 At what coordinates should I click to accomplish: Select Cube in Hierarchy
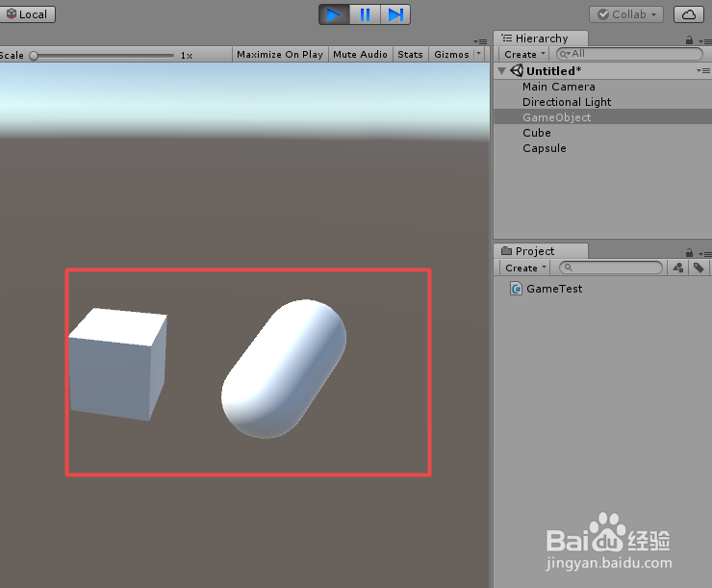click(603, 133)
